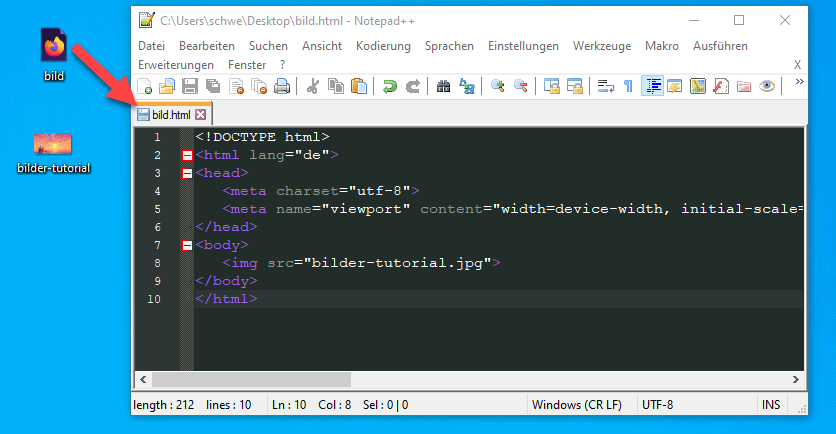Open the Ansicht menu
Screen dimensions: 836x434
pyautogui.click(x=322, y=46)
